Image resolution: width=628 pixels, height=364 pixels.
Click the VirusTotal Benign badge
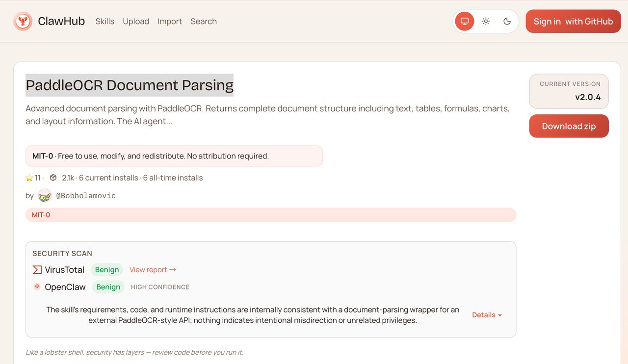[107, 269]
